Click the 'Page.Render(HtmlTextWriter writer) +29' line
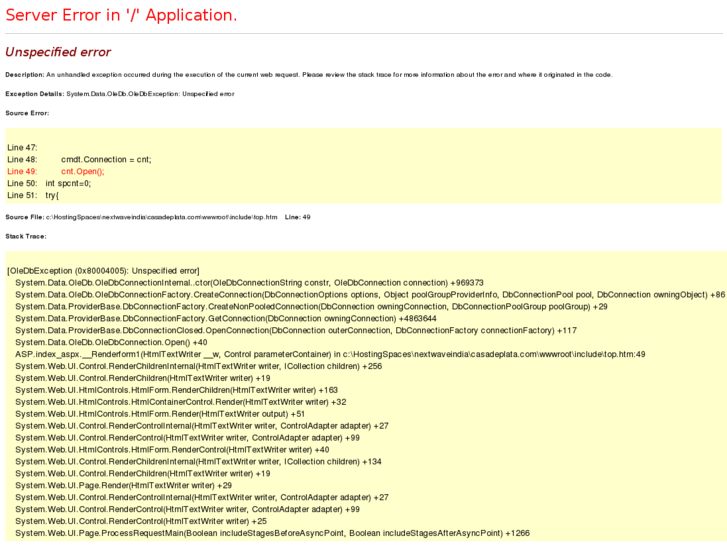Image resolution: width=727 pixels, height=545 pixels. point(123,486)
